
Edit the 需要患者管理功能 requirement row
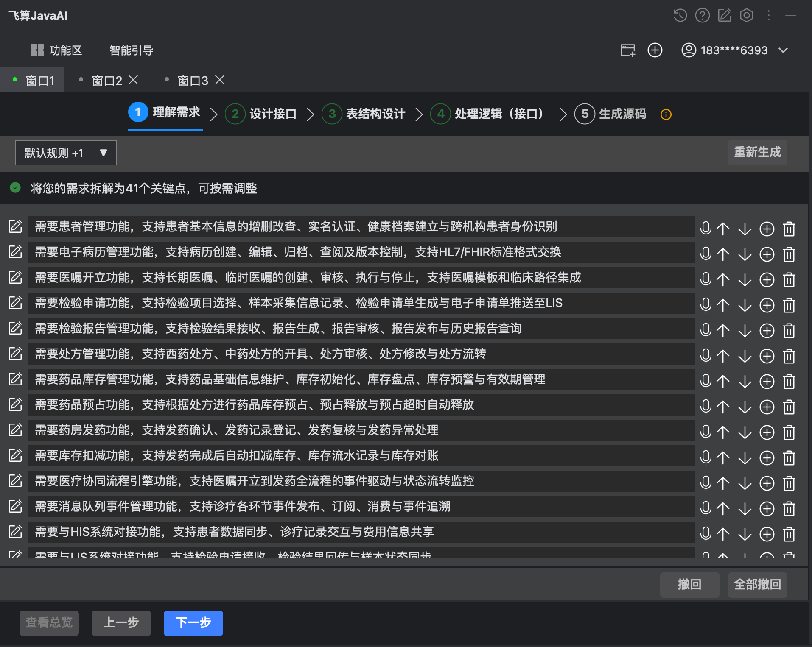click(15, 227)
